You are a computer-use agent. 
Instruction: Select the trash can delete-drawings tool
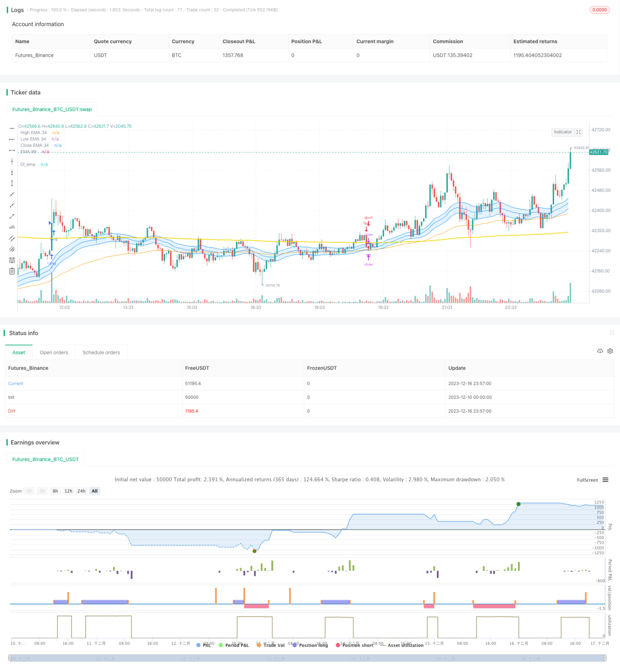click(12, 271)
